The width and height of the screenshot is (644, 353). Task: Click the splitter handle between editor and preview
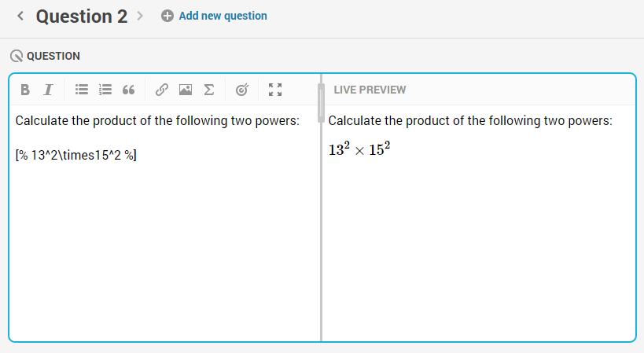[321, 103]
